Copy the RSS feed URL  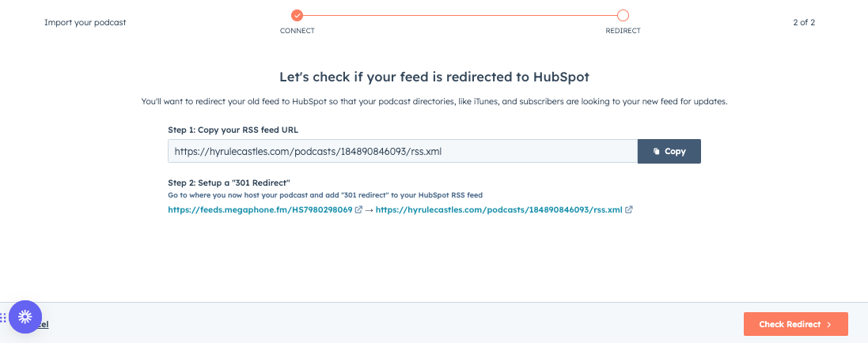pyautogui.click(x=669, y=151)
